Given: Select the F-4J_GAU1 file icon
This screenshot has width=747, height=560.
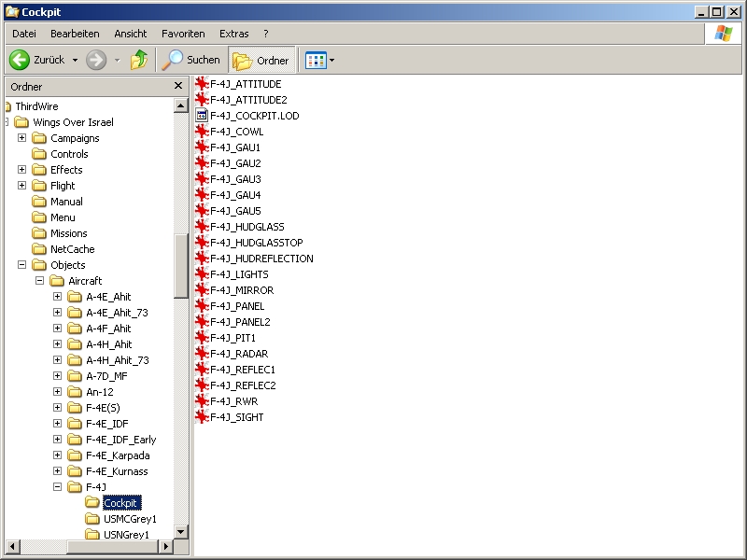Looking at the screenshot, I should (x=202, y=147).
